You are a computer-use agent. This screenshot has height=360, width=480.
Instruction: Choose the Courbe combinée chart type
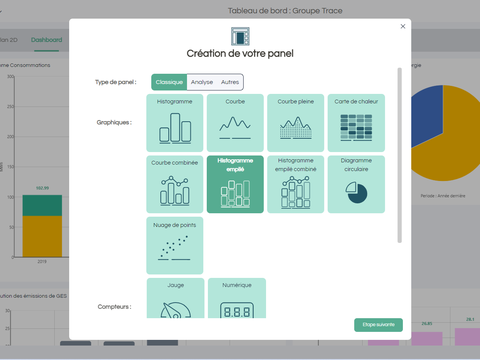(175, 184)
